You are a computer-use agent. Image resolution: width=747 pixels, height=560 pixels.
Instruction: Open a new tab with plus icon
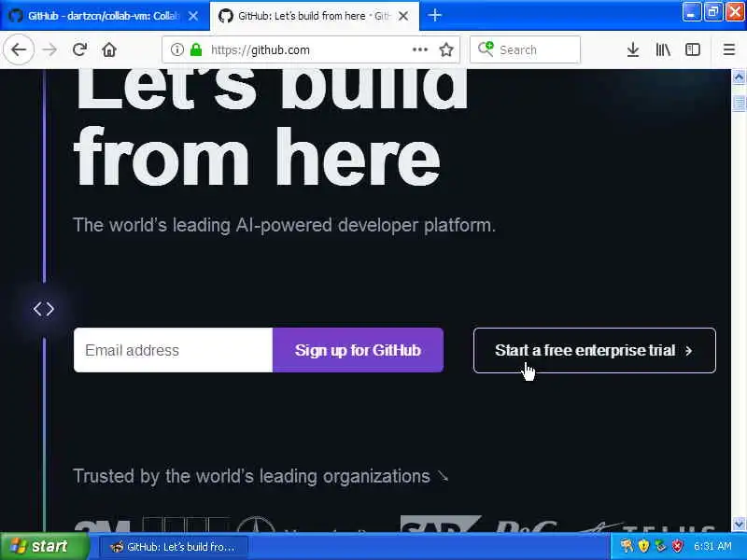point(435,16)
